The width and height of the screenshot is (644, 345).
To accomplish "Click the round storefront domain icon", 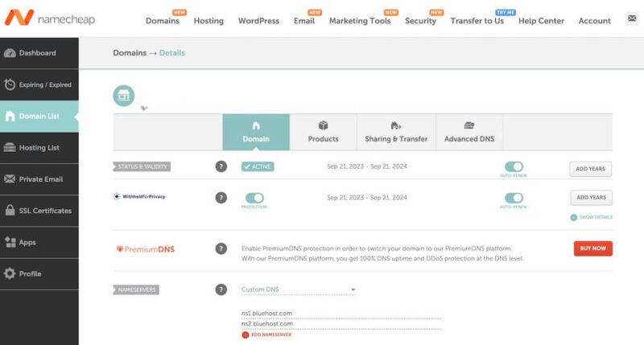I will [x=124, y=96].
